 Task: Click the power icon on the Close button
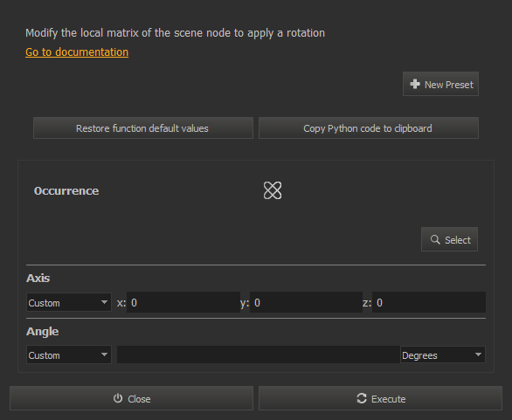(x=118, y=398)
